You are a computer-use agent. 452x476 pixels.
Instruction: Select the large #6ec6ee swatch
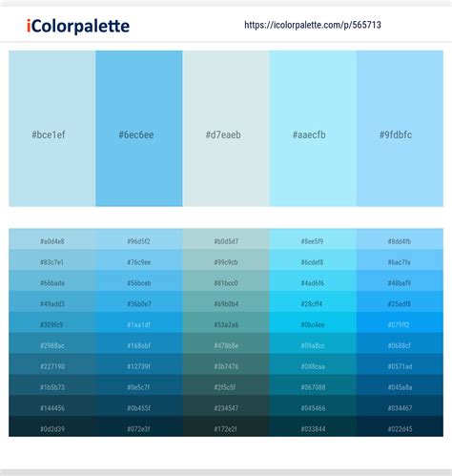[x=139, y=129]
